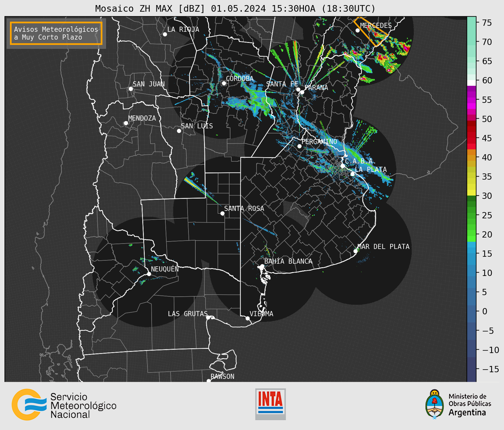The image size is (504, 430).
Task: Click the Avisos Meteorológicos a Muy Corto Plazo legend box
Action: (56, 33)
